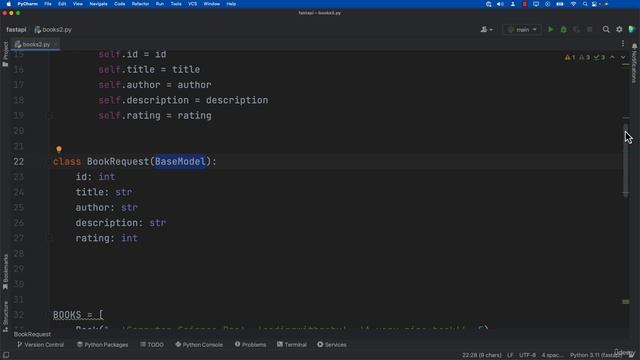Open the Python Console tool window

(199, 344)
